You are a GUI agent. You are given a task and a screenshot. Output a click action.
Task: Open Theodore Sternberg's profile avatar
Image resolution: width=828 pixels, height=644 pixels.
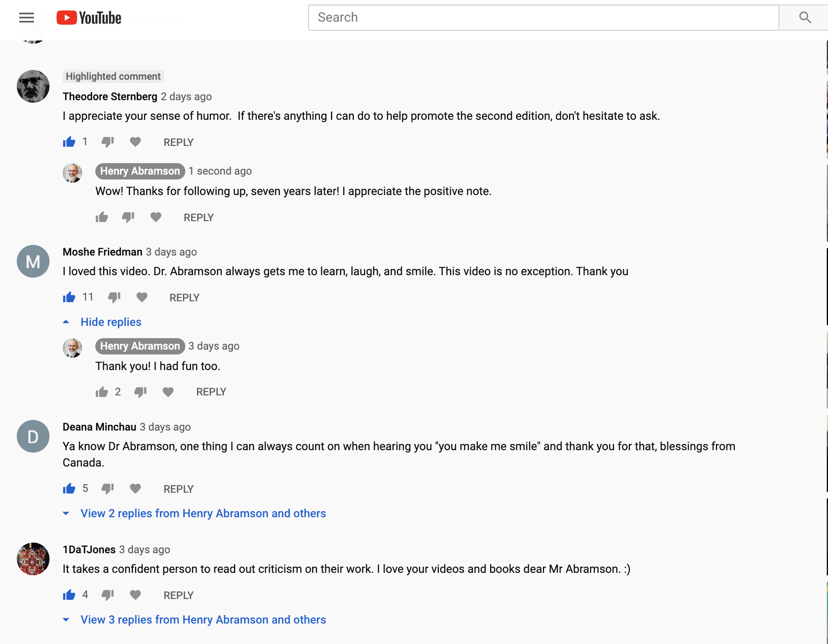coord(33,86)
